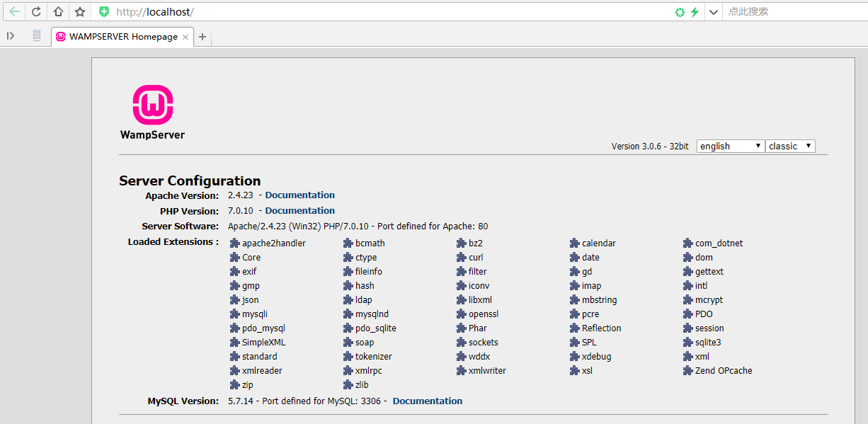Click the Apache version value 2.4.23
The height and width of the screenshot is (424, 868).
point(242,195)
